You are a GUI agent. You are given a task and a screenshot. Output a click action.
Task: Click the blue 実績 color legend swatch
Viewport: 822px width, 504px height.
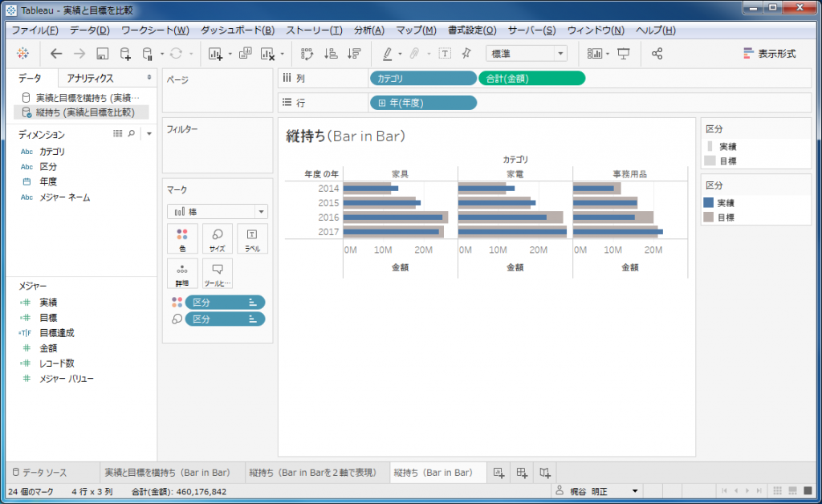click(x=709, y=203)
